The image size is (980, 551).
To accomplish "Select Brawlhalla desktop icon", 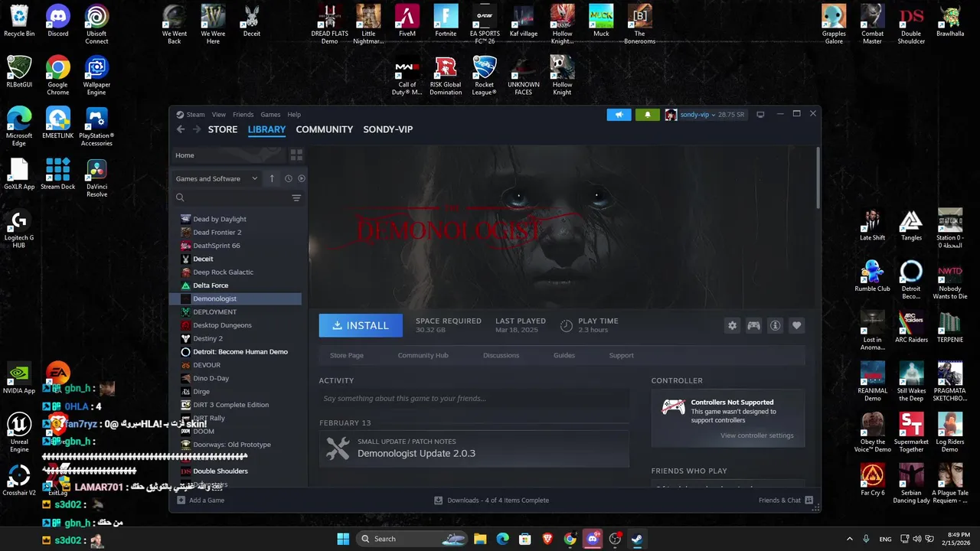I will [950, 21].
